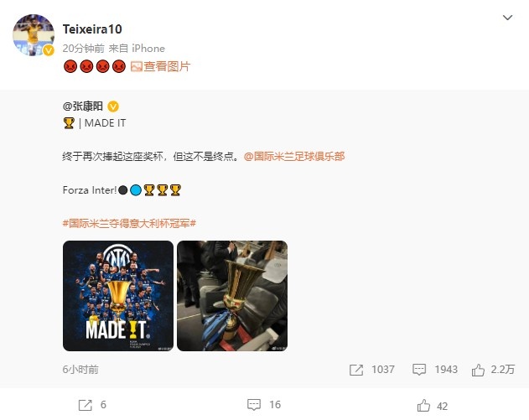
Task: Open the Teixeira10 username link
Action: tap(92, 29)
